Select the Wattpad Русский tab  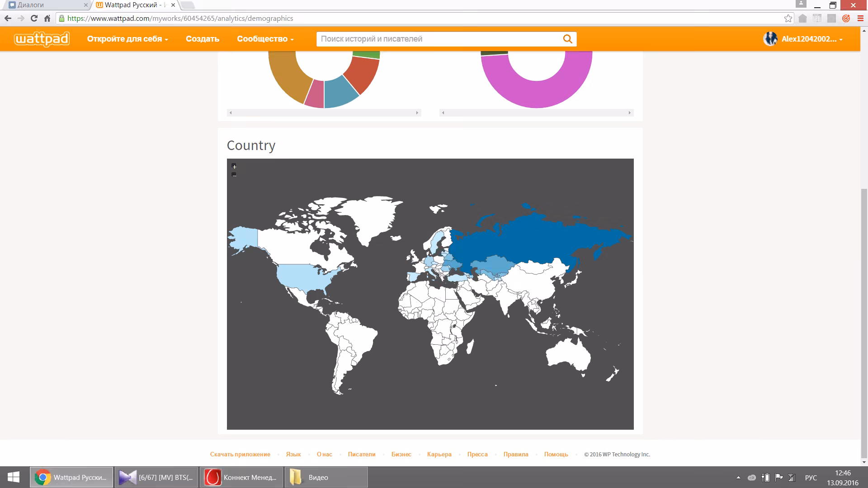coord(136,5)
